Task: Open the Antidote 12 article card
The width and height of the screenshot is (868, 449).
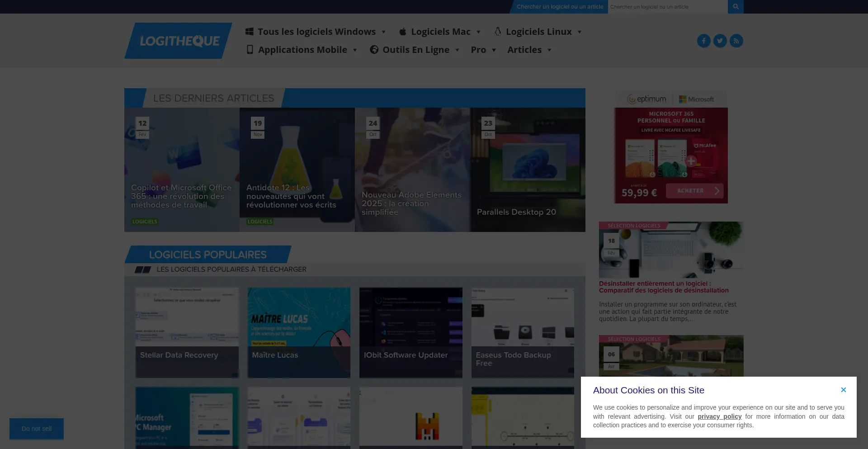Action: point(297,170)
